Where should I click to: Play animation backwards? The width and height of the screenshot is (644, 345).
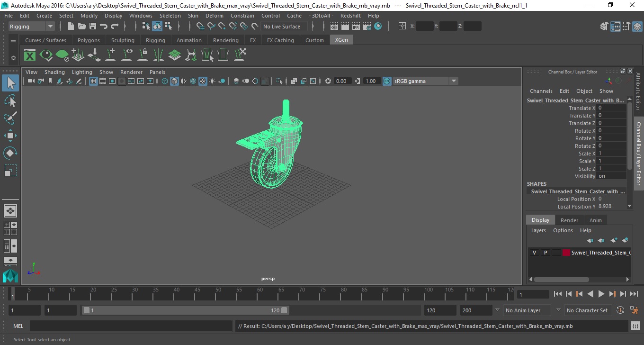pyautogui.click(x=590, y=294)
